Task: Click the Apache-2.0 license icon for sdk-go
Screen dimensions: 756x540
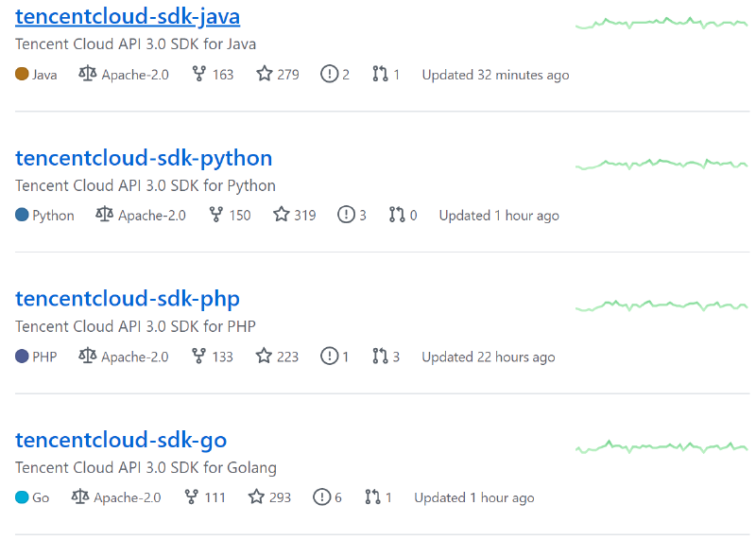Action: coord(79,497)
